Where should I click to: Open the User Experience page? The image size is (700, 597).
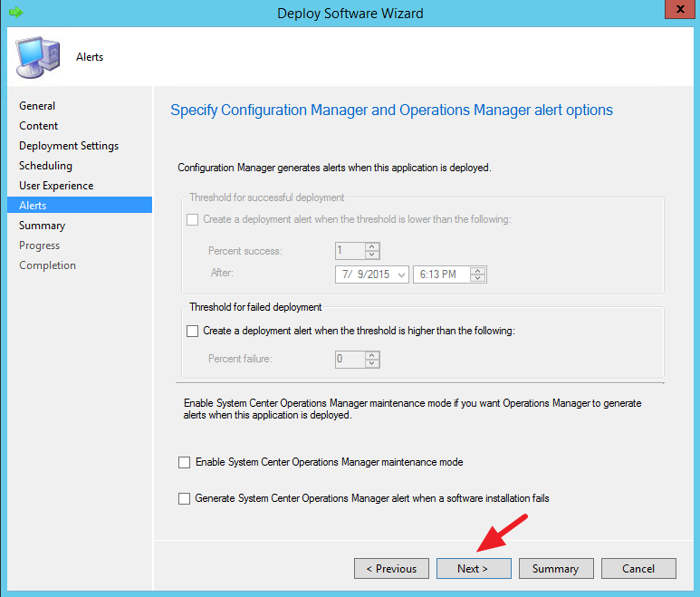point(56,186)
